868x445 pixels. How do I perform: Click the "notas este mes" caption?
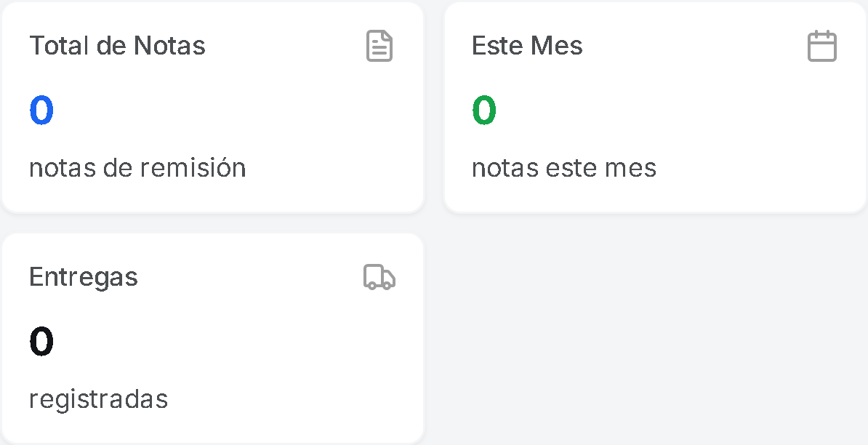tap(564, 168)
